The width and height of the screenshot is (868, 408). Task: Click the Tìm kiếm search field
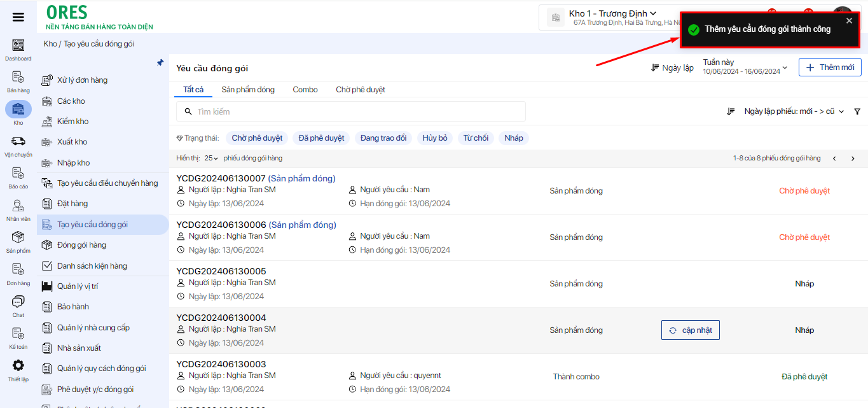(356, 111)
